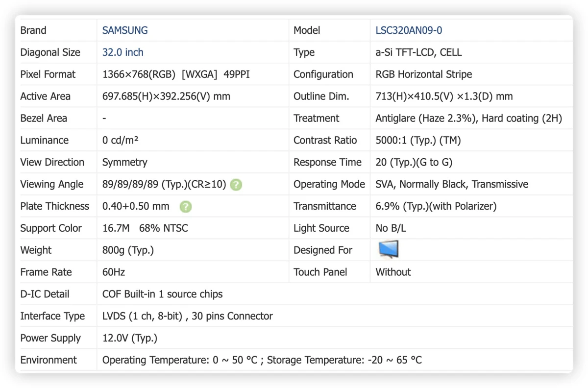Click light source value 'No B/L'
Image resolution: width=588 pixels, height=388 pixels.
391,228
